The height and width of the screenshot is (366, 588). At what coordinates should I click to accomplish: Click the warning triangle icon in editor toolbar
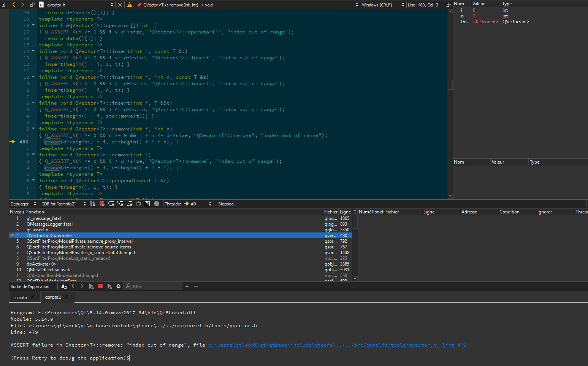tap(130, 5)
